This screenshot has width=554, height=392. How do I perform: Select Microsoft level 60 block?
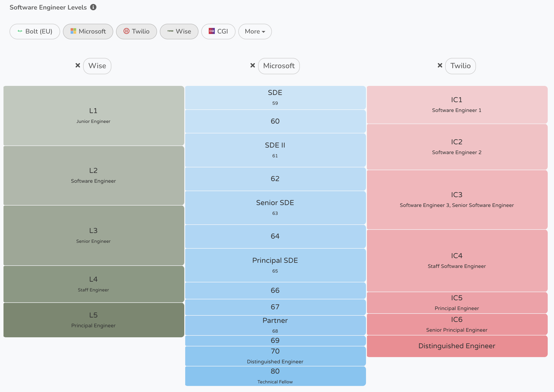(275, 122)
